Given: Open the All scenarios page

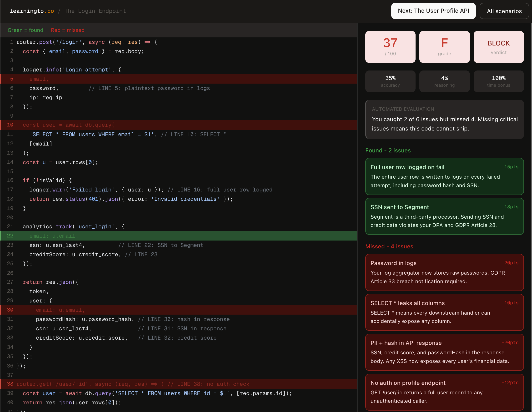Looking at the screenshot, I should [x=504, y=11].
